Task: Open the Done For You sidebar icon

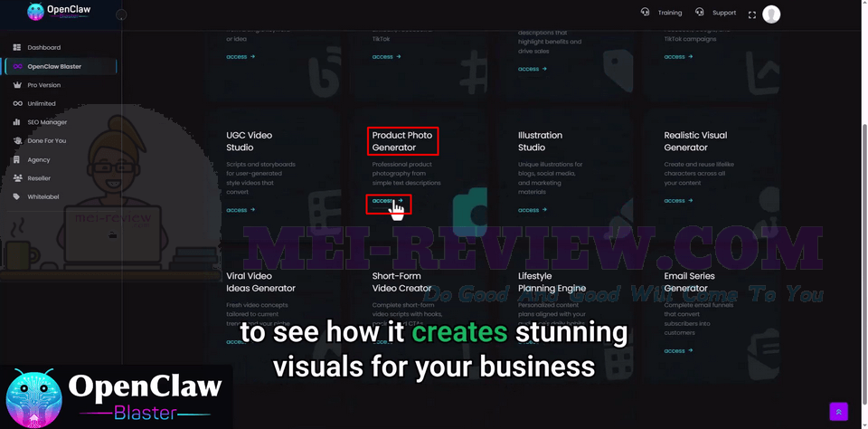Action: coord(16,141)
